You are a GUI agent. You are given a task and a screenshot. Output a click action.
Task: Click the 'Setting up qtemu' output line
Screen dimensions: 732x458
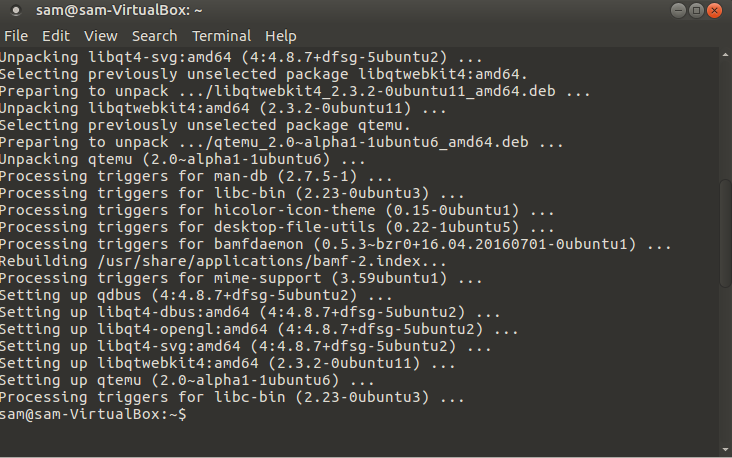pos(187,380)
